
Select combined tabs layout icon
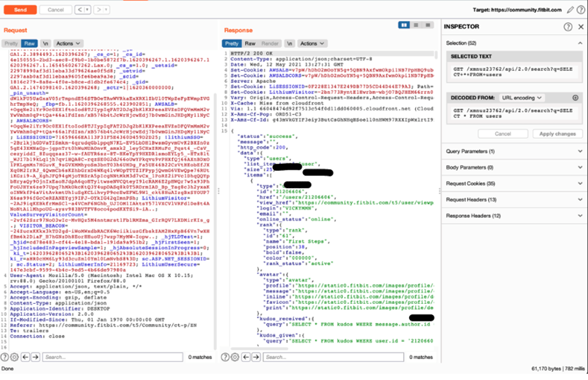428,25
